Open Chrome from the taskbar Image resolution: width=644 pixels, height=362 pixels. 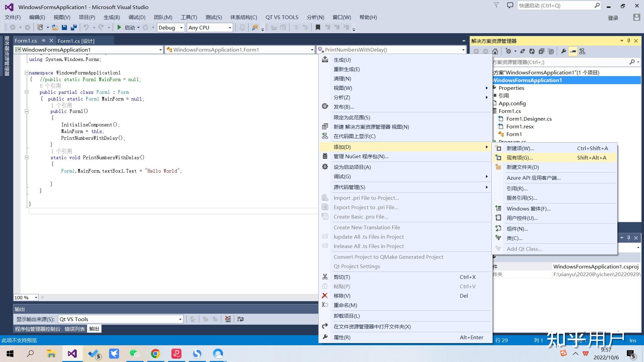[x=155, y=354]
